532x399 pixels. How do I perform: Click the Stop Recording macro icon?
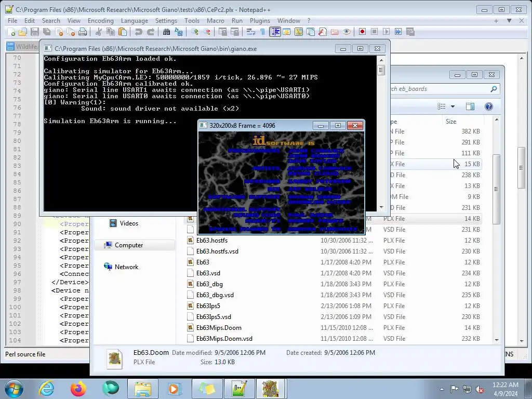[374, 32]
